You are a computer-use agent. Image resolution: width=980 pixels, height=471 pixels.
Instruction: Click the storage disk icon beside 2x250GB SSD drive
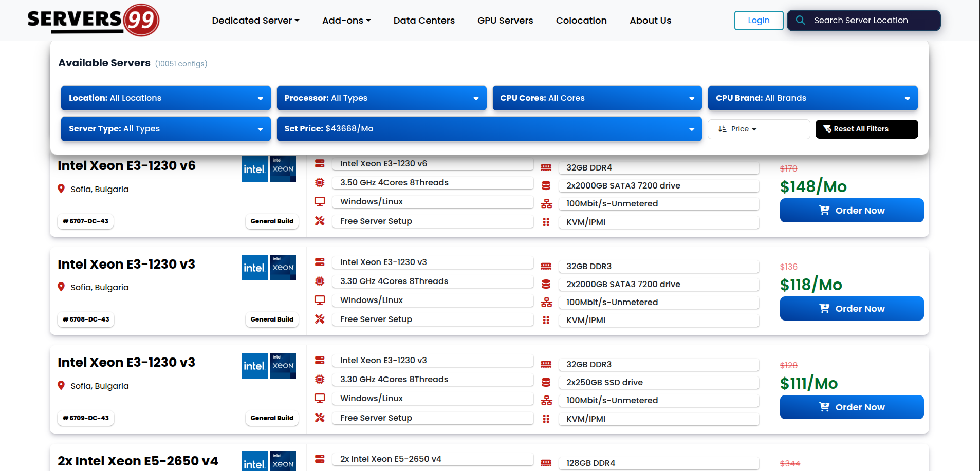point(546,382)
